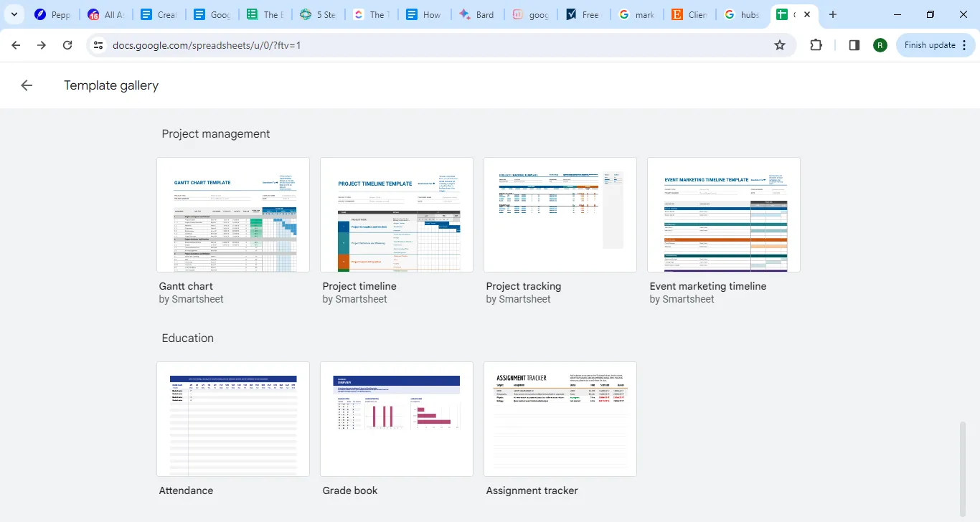Click the Project timeline title text
This screenshot has width=980, height=522.
pyautogui.click(x=359, y=286)
